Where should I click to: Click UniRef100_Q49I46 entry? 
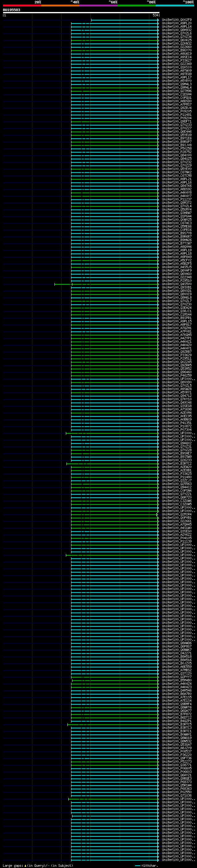(177, 403)
